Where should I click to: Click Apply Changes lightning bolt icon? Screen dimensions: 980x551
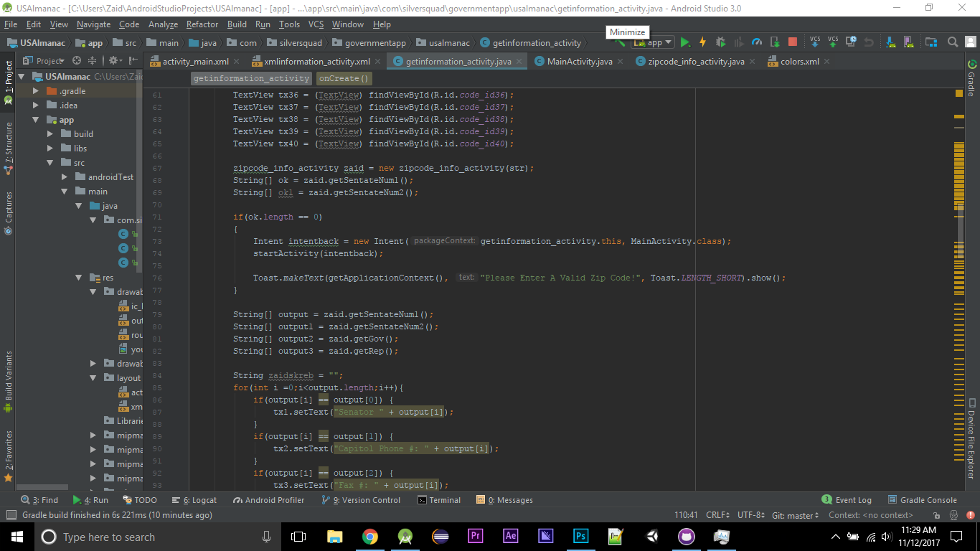coord(703,42)
